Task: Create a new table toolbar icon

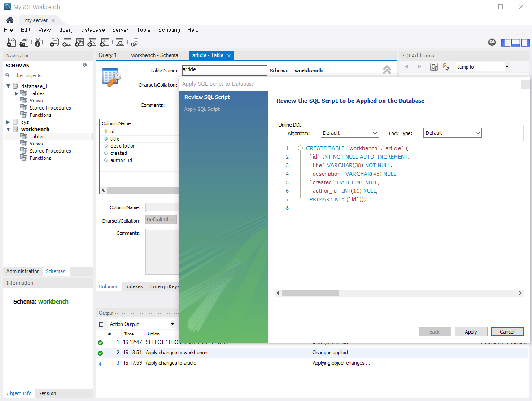Action: (67, 42)
